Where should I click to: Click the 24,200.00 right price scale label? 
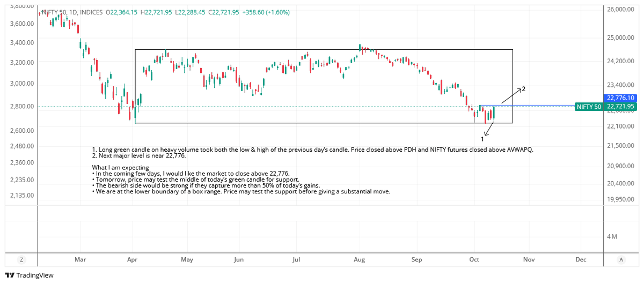pyautogui.click(x=621, y=61)
